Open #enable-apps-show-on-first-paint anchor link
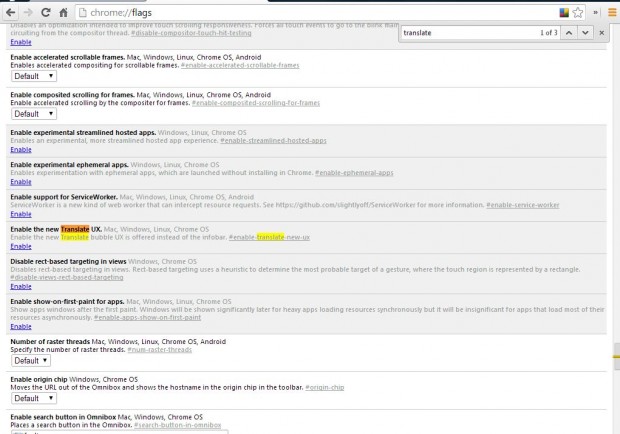 [147, 317]
